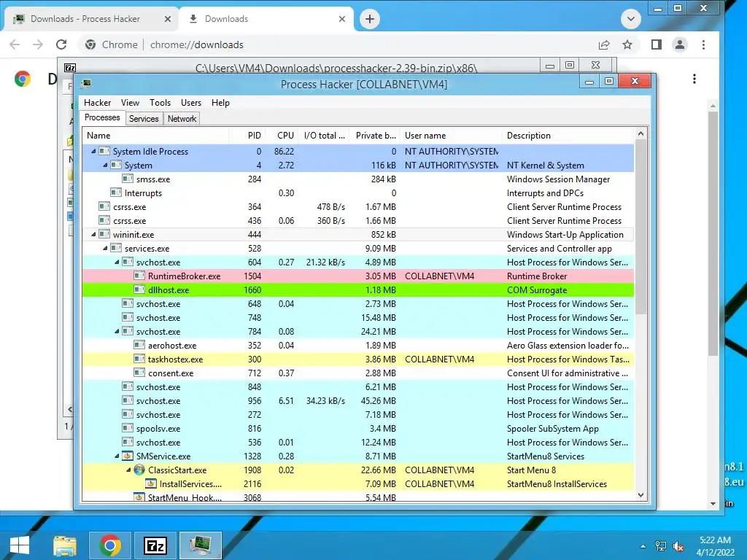Collapse wininit.exe tree node
Viewport: 747px width, 560px height.
[x=93, y=234]
